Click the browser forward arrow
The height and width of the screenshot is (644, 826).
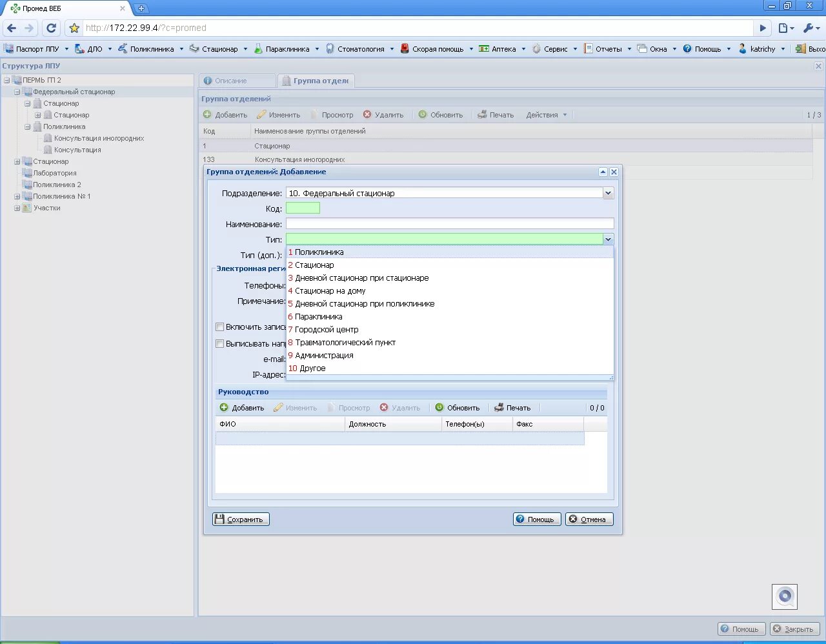click(29, 28)
